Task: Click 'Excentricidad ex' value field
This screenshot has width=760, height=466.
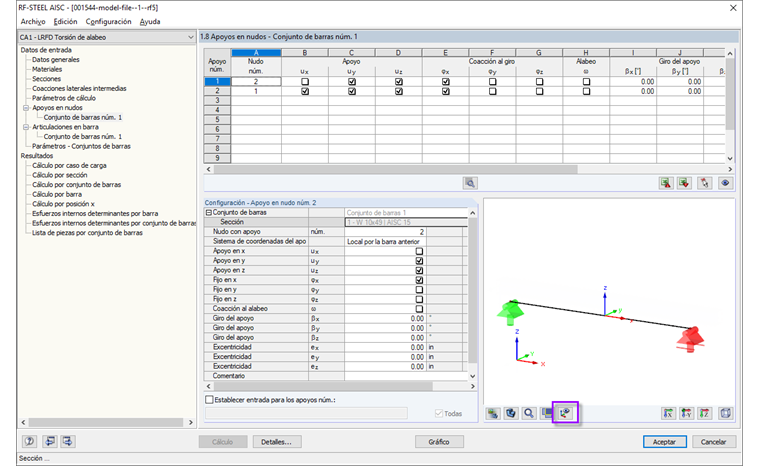Action: pyautogui.click(x=385, y=347)
